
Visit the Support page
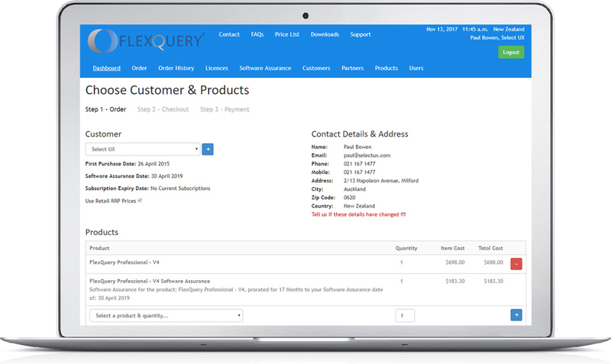[x=360, y=34]
